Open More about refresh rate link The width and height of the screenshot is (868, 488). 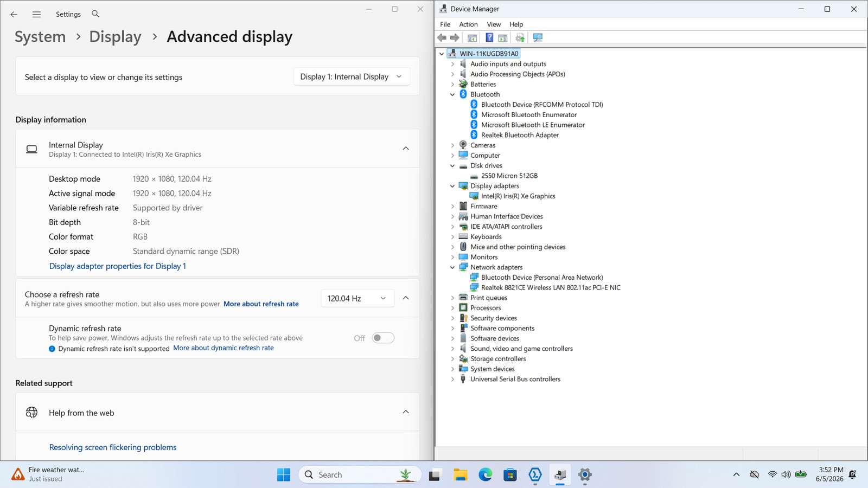[261, 304]
